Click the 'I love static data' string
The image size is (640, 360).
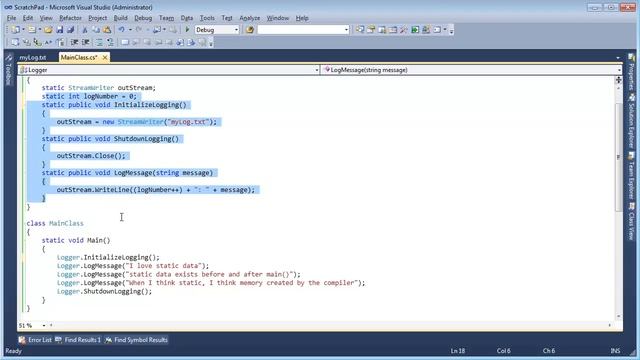(164, 266)
